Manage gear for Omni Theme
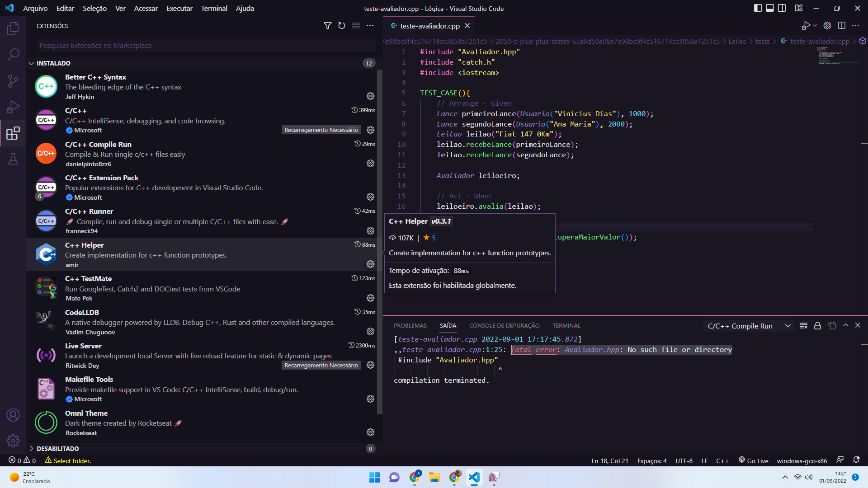868x488 pixels. 370,432
